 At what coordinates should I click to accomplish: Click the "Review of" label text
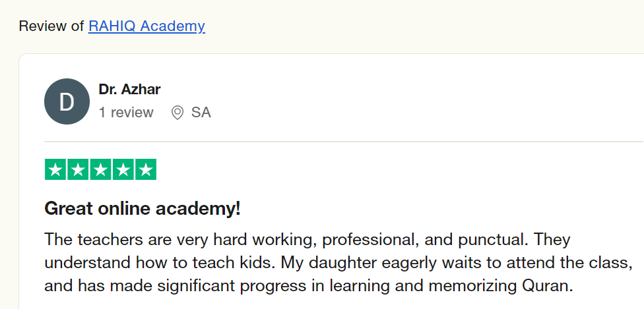pos(51,26)
